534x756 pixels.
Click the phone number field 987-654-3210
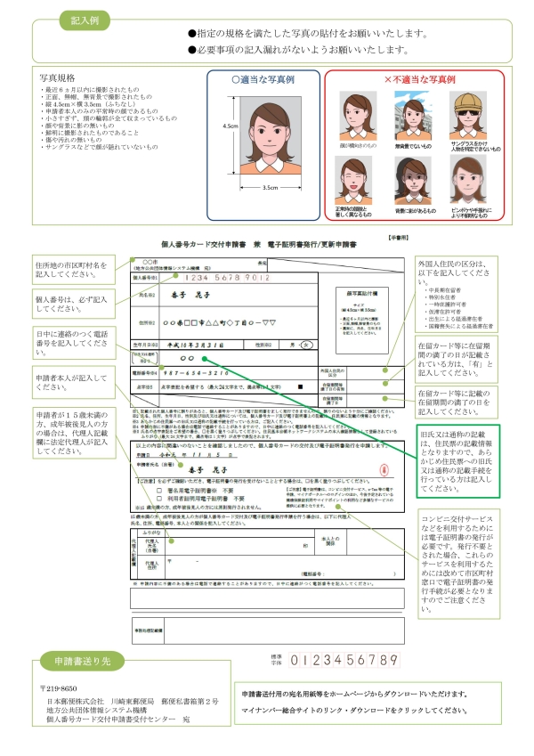point(239,373)
